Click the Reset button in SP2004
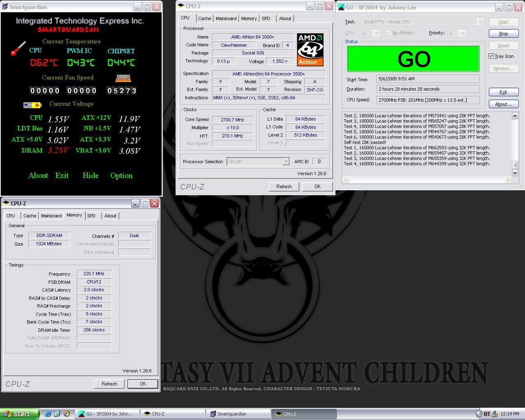Image resolution: width=525 pixels, height=420 pixels. click(503, 46)
